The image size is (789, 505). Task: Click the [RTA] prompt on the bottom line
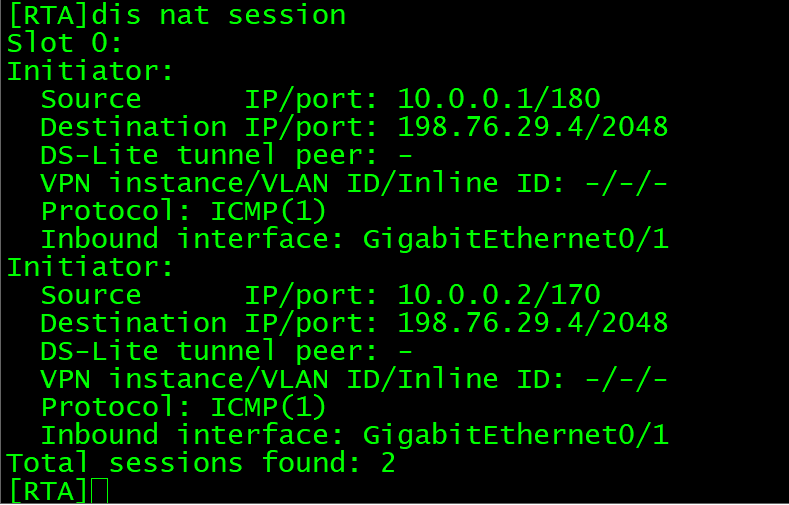click(x=47, y=491)
